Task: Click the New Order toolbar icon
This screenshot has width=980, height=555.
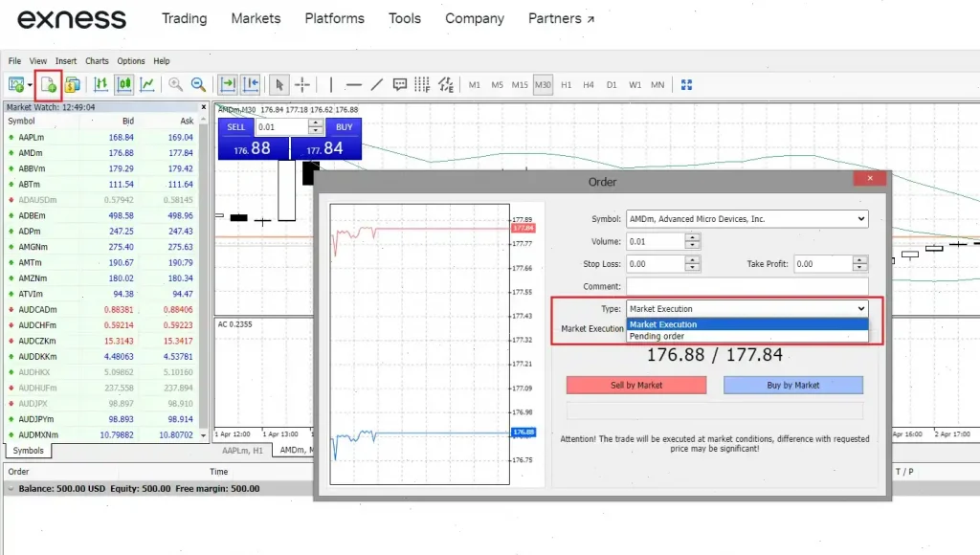Action: 48,84
